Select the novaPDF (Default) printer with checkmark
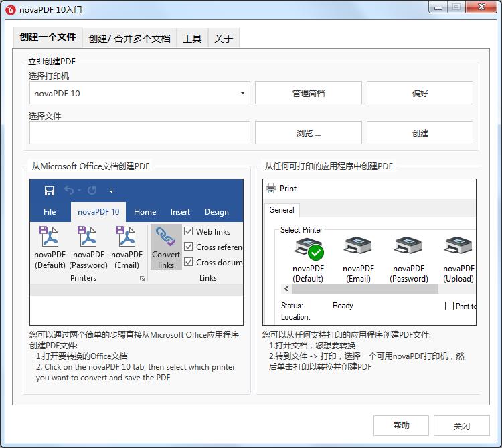 click(309, 259)
